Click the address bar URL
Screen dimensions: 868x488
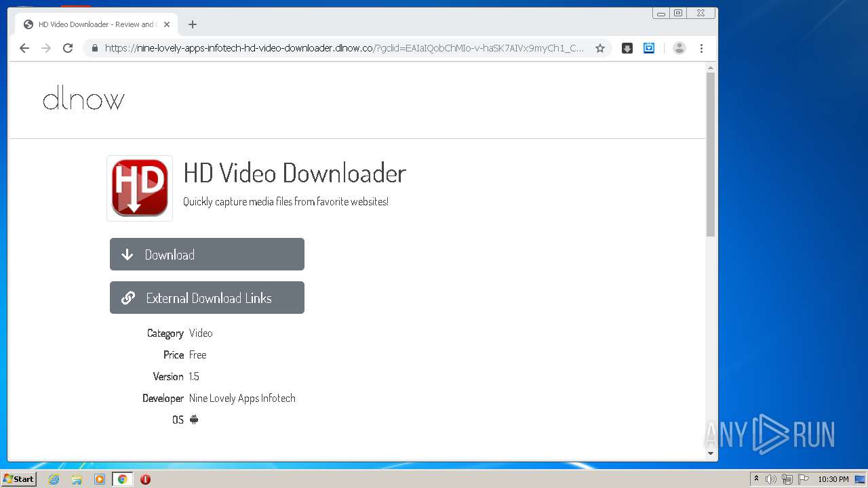pos(344,48)
